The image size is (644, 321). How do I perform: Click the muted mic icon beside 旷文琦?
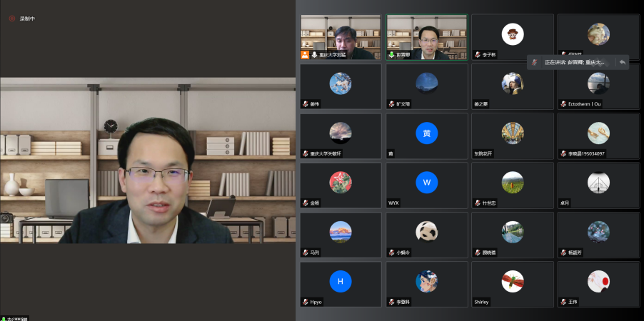[x=391, y=104]
